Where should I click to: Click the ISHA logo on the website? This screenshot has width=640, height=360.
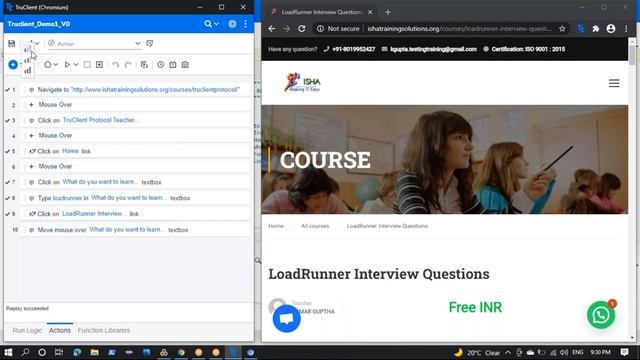click(302, 82)
